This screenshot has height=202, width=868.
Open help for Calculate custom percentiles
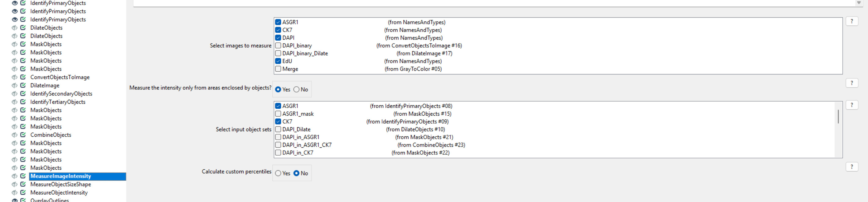coord(852,166)
